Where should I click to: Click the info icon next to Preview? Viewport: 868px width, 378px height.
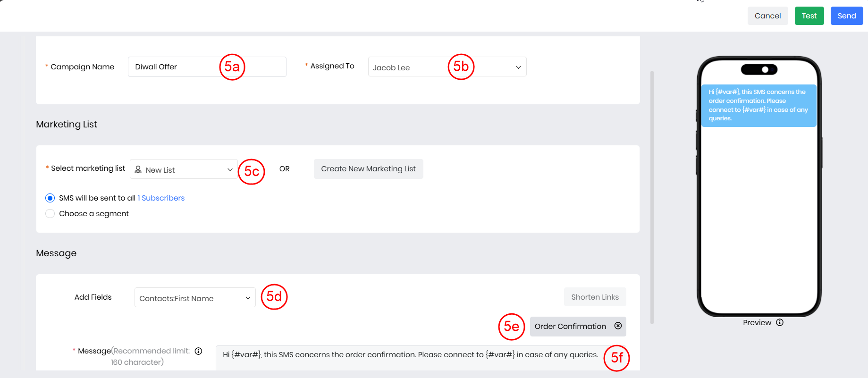tap(779, 322)
